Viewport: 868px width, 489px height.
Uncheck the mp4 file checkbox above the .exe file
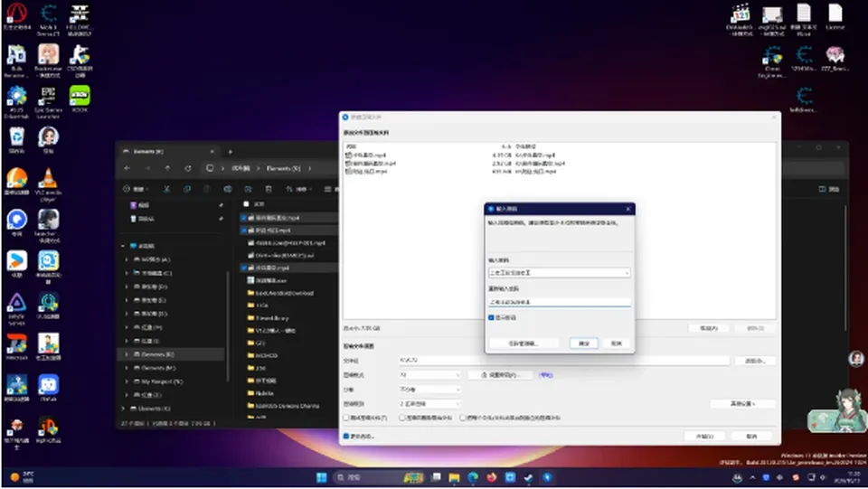pos(243,268)
